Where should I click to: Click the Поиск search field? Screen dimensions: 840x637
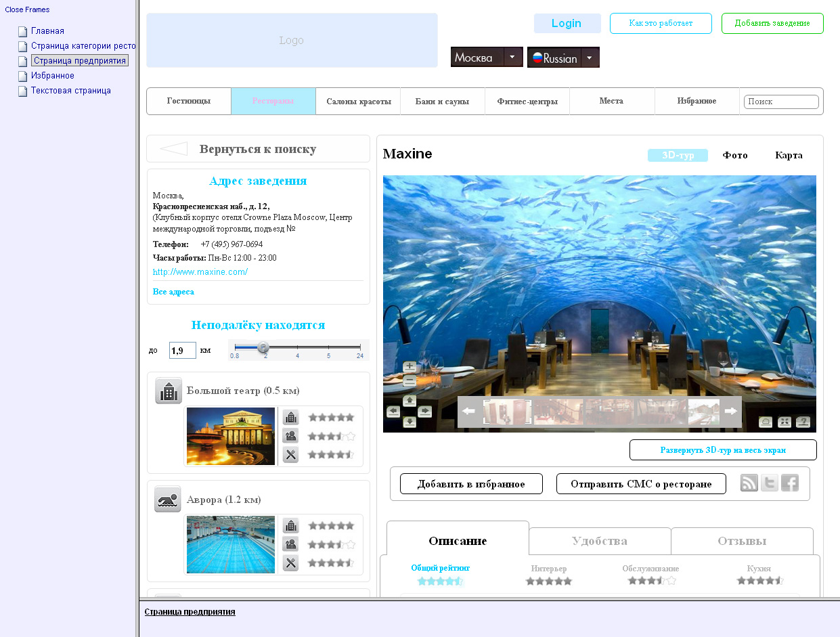tap(781, 102)
